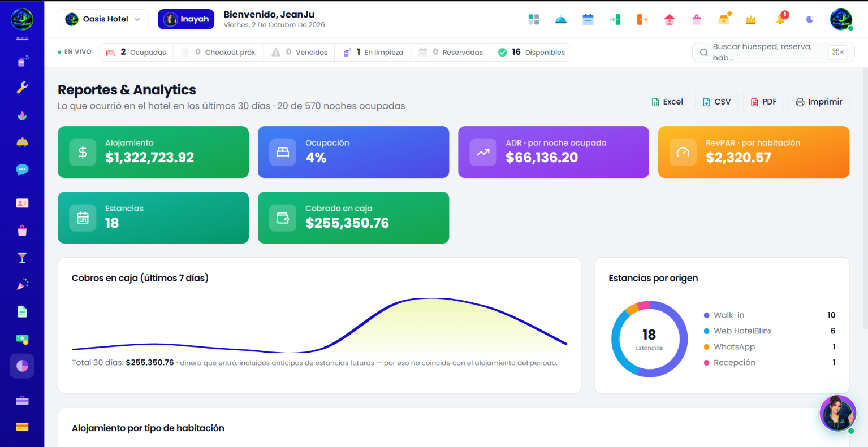Click the 16 Disponibles status chip
The width and height of the screenshot is (868, 447).
tap(531, 52)
